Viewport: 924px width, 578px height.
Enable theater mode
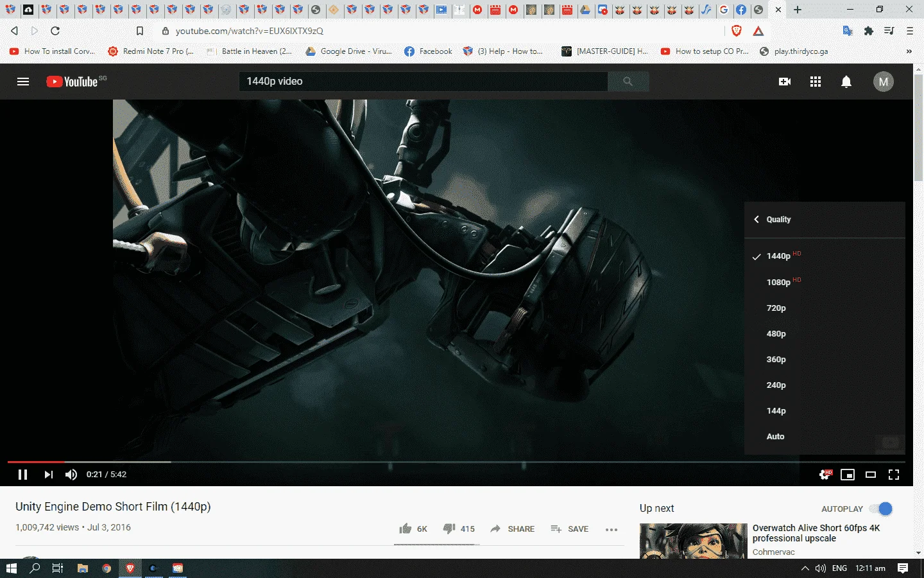point(871,475)
